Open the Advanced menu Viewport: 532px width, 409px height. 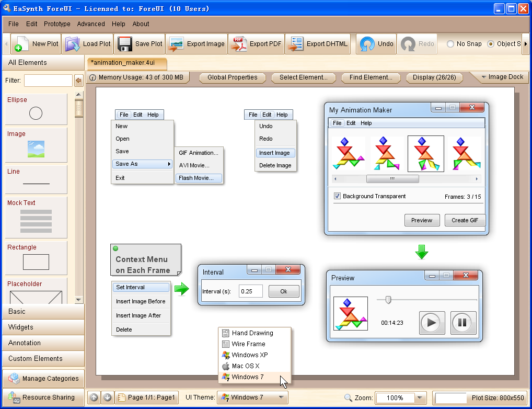tap(91, 24)
